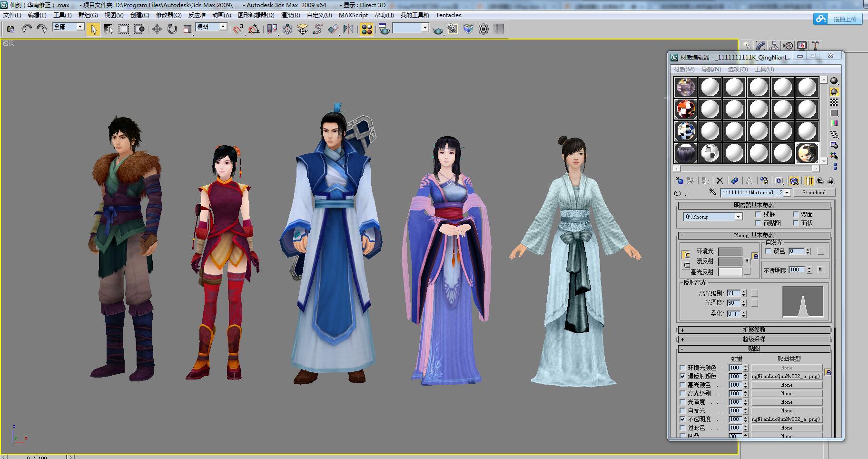This screenshot has height=459, width=868.
Task: Open the material name dropdown list
Action: tap(787, 192)
